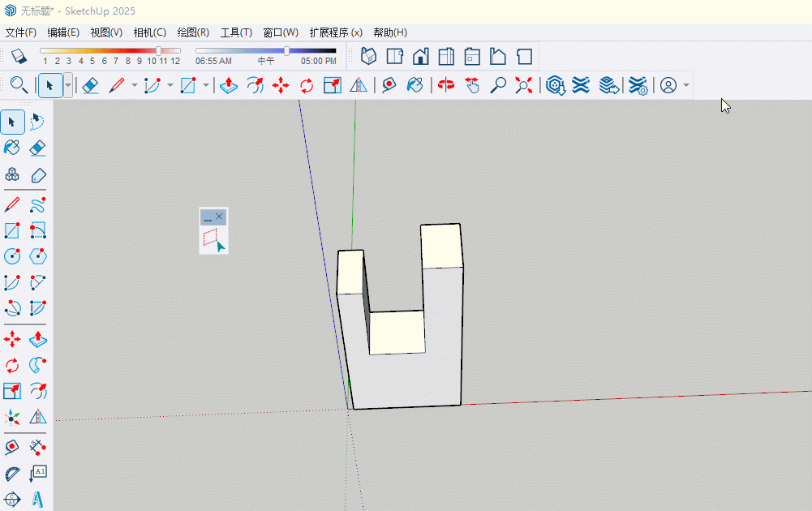Click the time-of-day shadow slider handle
812x511 pixels.
point(286,51)
